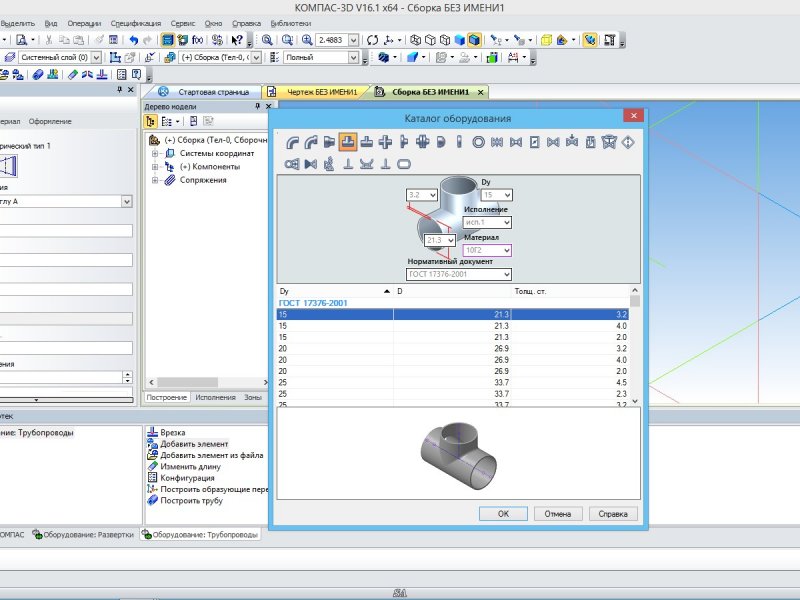Run the Изменить длину command

[x=184, y=466]
